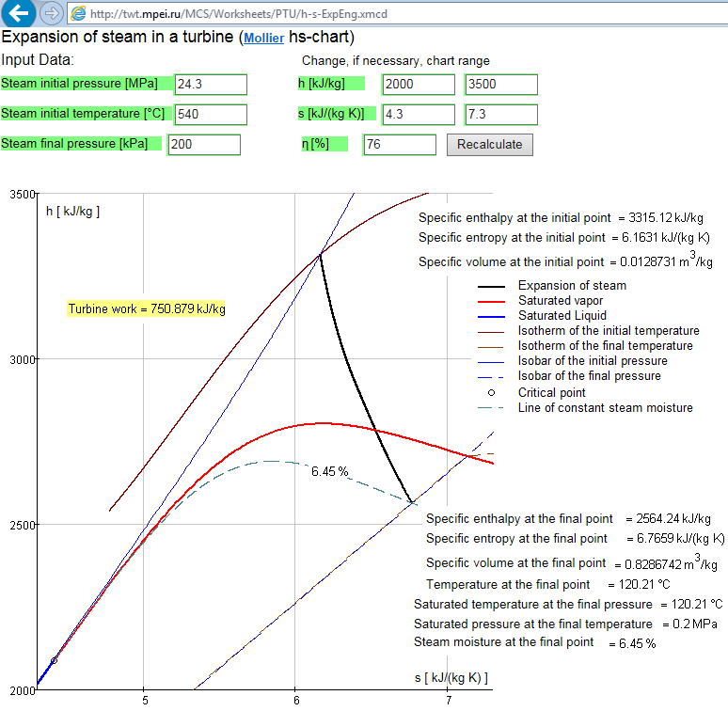The image size is (728, 711).
Task: Click the address bar URL text
Action: click(239, 14)
